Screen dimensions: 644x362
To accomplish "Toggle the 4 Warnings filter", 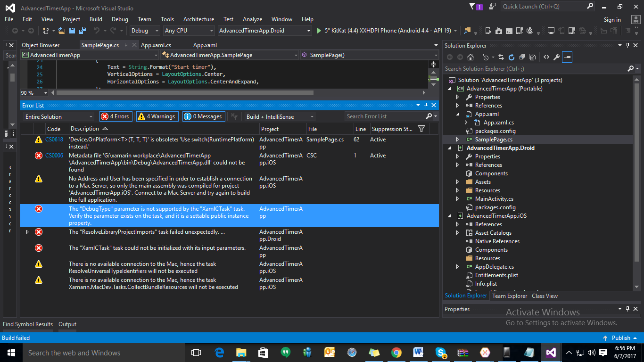I will [x=157, y=116].
